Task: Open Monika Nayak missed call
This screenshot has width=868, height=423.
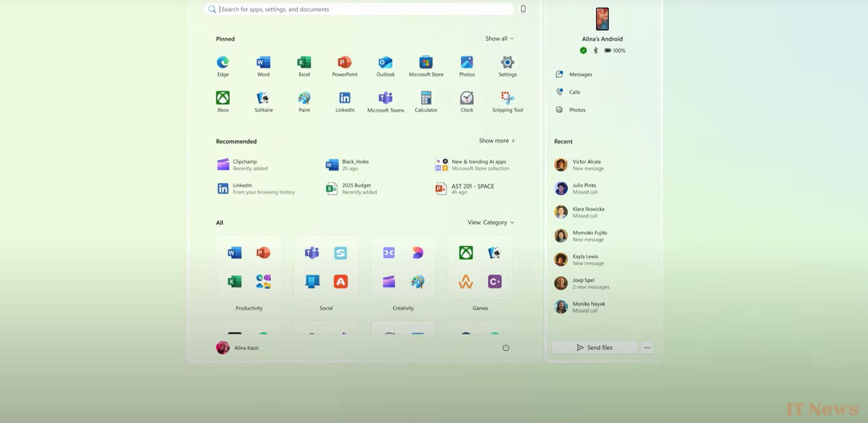Action: 580,307
